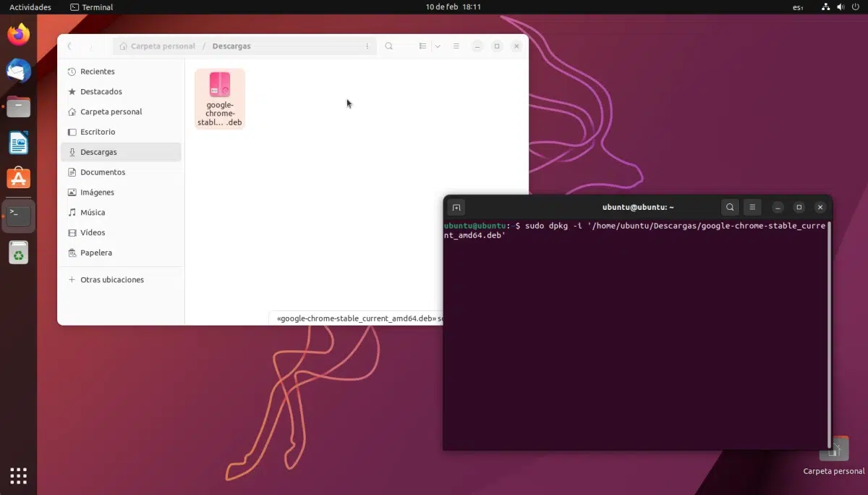
Task: Open system menu with power icon
Action: pyautogui.click(x=854, y=7)
